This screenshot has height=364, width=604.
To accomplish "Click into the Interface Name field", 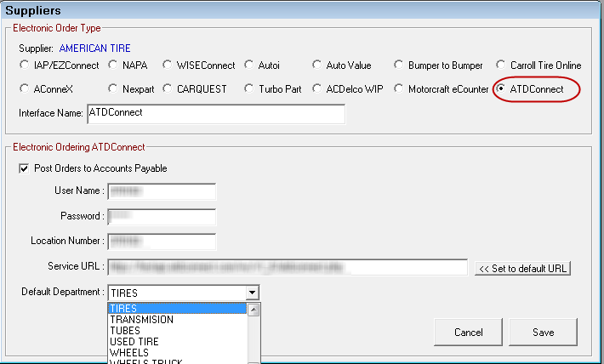I will pyautogui.click(x=215, y=113).
